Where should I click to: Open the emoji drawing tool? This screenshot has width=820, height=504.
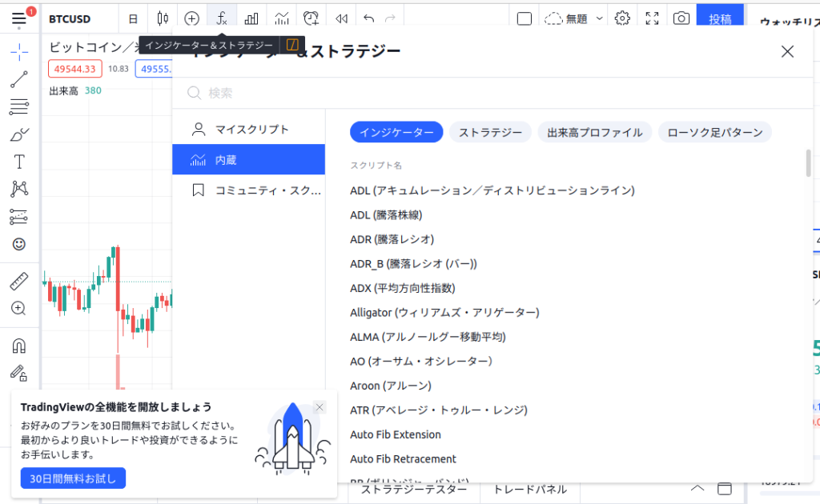tap(19, 245)
